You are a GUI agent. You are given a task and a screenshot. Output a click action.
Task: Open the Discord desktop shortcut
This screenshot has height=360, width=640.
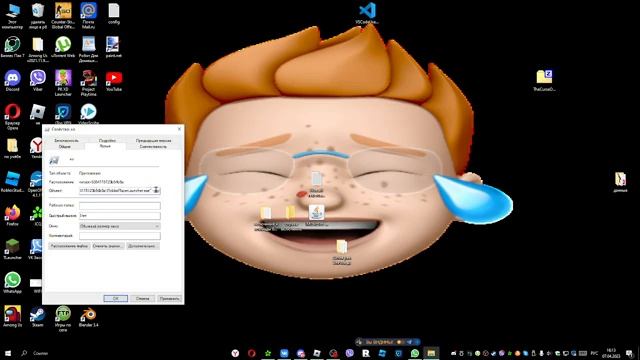12,80
